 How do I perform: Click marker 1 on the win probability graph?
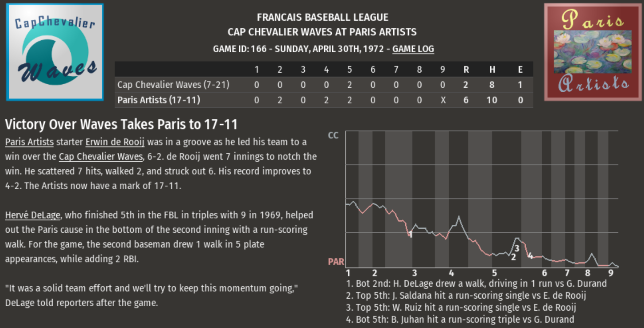[x=411, y=234]
